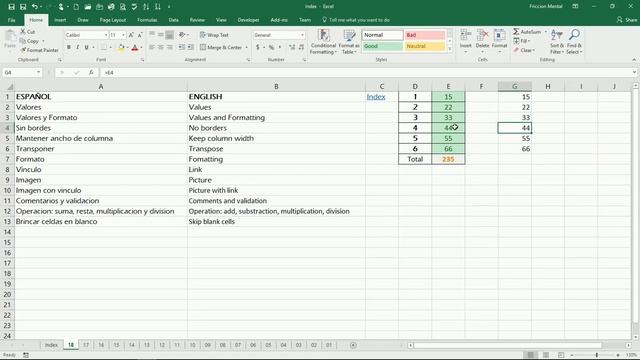This screenshot has width=640, height=360.
Task: Decrease font size with smaller A icon
Action: 140,35
